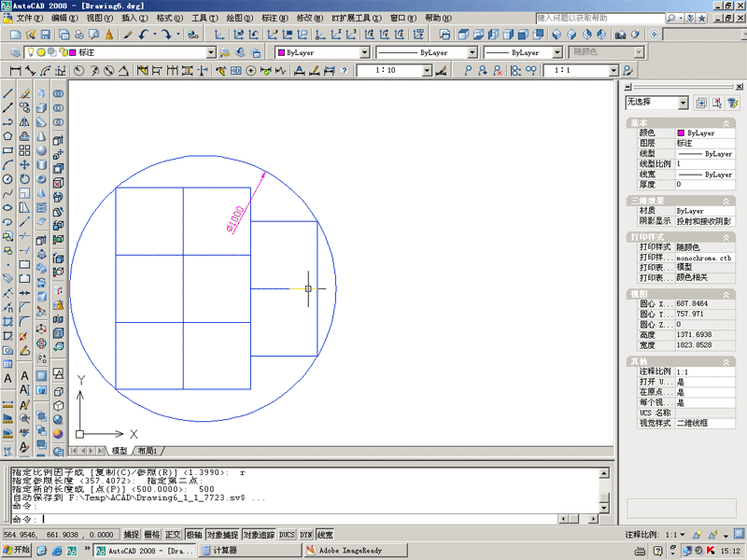Select the Cone solid tool
Image resolution: width=747 pixels, height=560 pixels.
pyautogui.click(x=42, y=136)
